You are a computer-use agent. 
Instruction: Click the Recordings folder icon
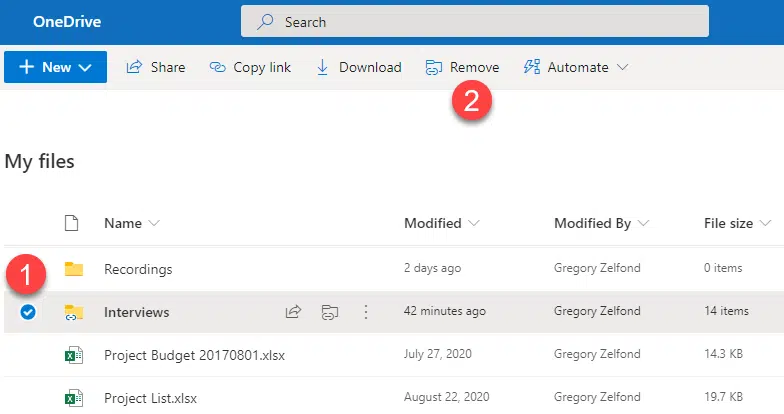pyautogui.click(x=72, y=269)
